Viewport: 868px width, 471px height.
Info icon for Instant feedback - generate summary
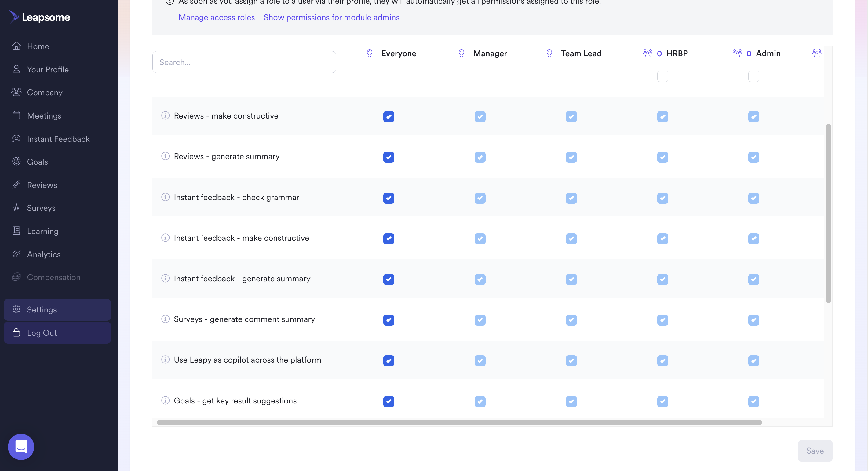(x=165, y=278)
